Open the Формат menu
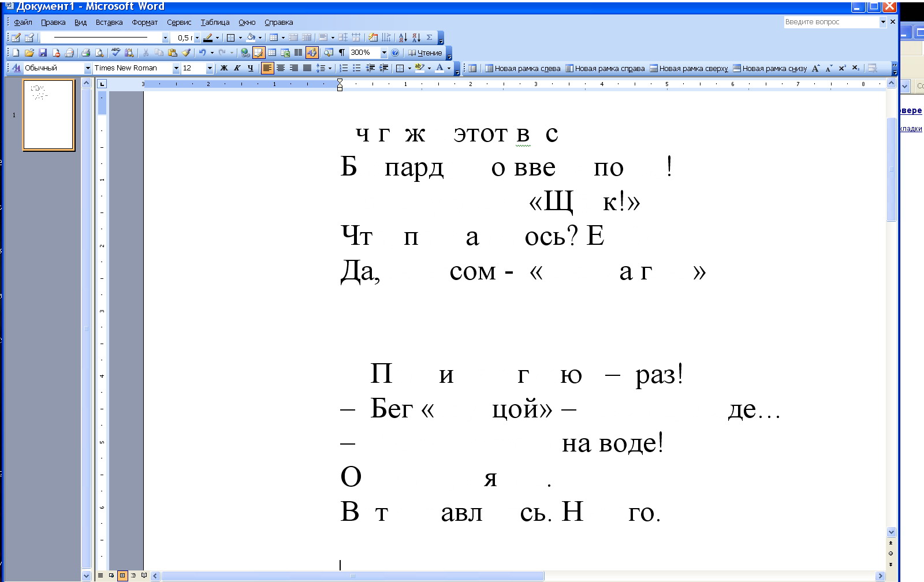Viewport: 924px width, 582px height. pyautogui.click(x=144, y=23)
